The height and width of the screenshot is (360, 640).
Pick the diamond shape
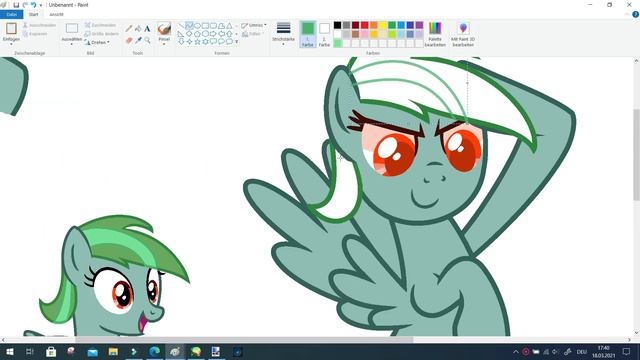click(189, 34)
